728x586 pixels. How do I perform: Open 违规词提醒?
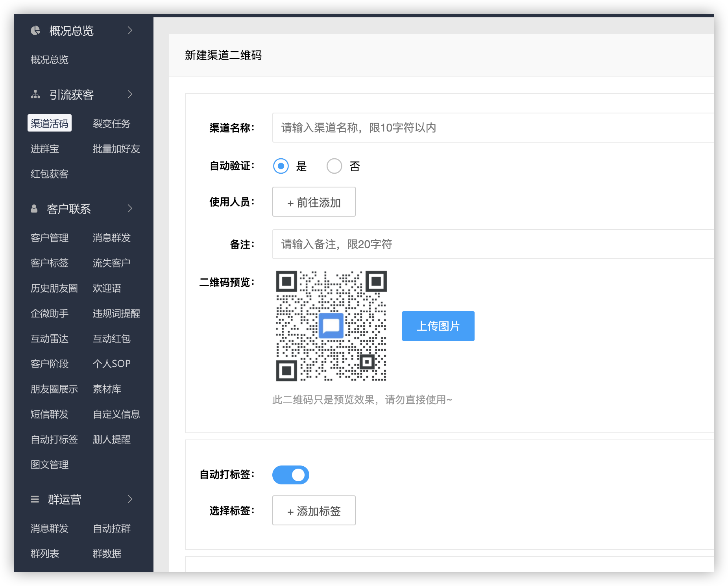(x=116, y=313)
